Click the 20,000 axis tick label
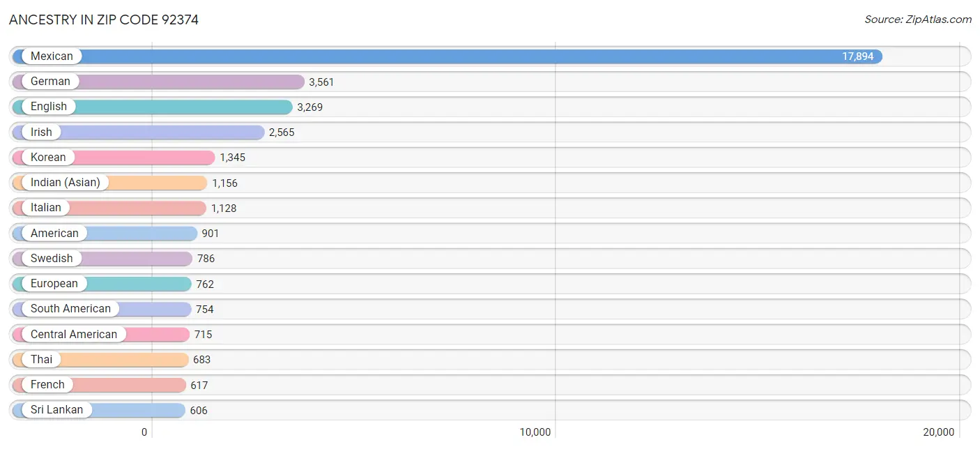Image resolution: width=980 pixels, height=449 pixels. (938, 432)
